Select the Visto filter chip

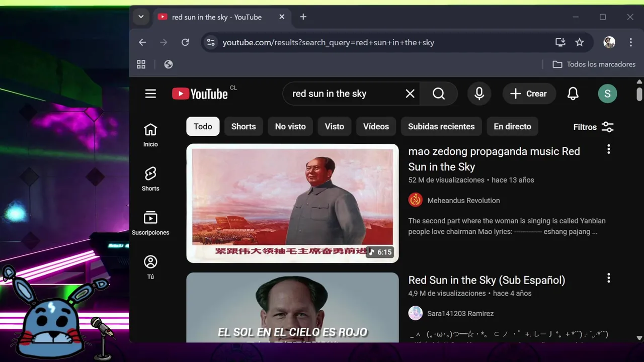[335, 127]
